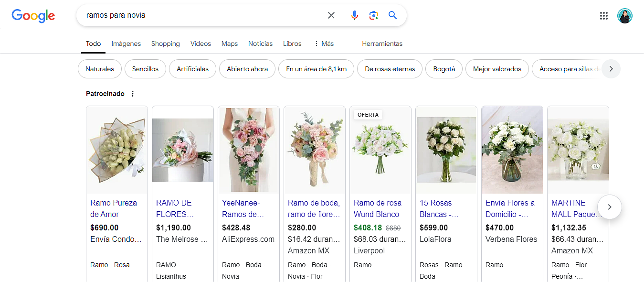Click the Verbena Flores bouquet image
644x282 pixels.
click(x=512, y=150)
